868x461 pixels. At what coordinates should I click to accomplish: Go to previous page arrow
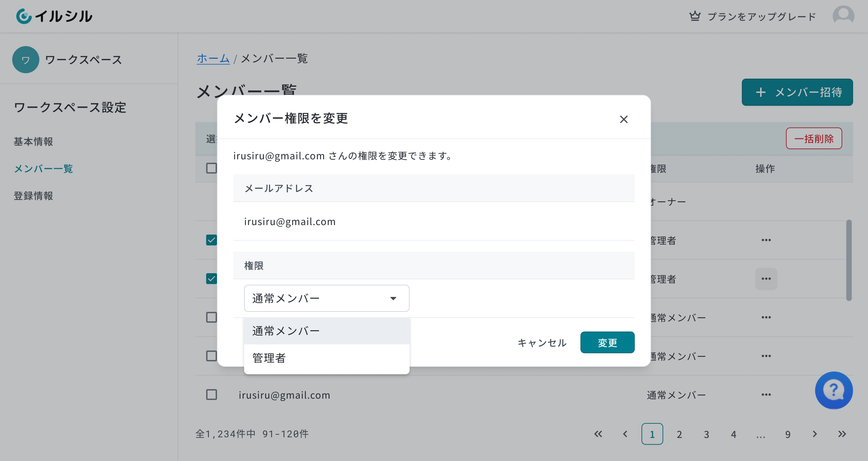(x=625, y=434)
